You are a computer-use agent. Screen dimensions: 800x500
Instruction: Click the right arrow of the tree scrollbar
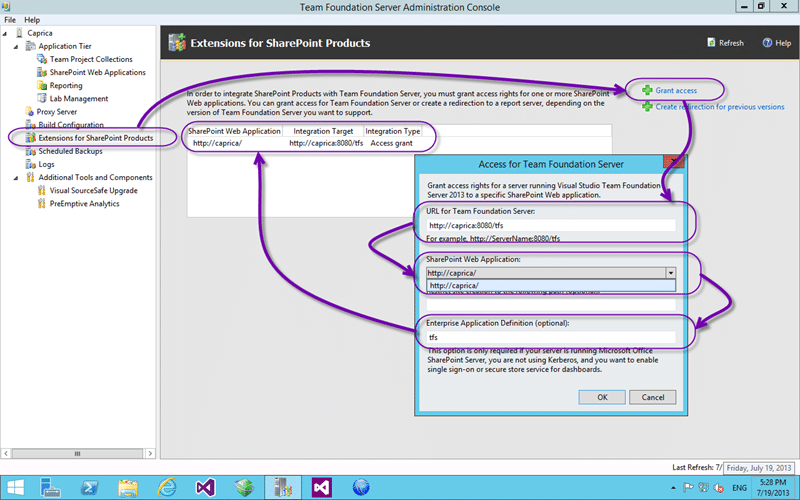[x=150, y=453]
